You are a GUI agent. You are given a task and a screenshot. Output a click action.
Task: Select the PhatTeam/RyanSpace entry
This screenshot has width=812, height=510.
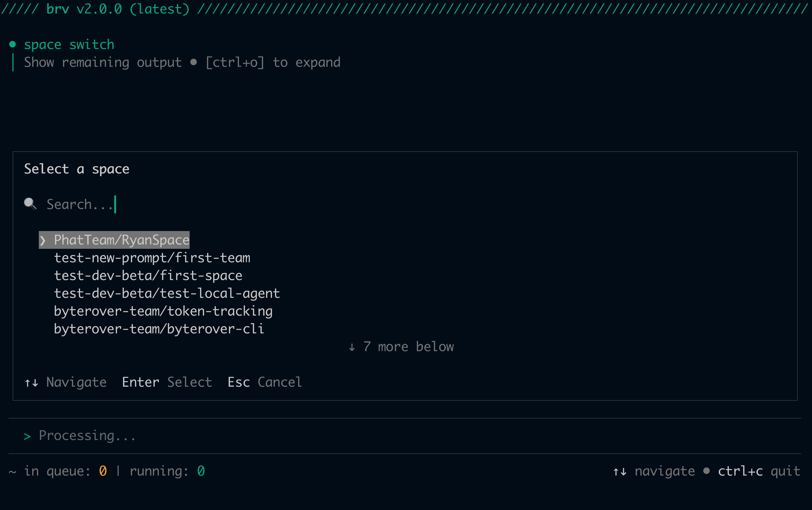tap(122, 240)
